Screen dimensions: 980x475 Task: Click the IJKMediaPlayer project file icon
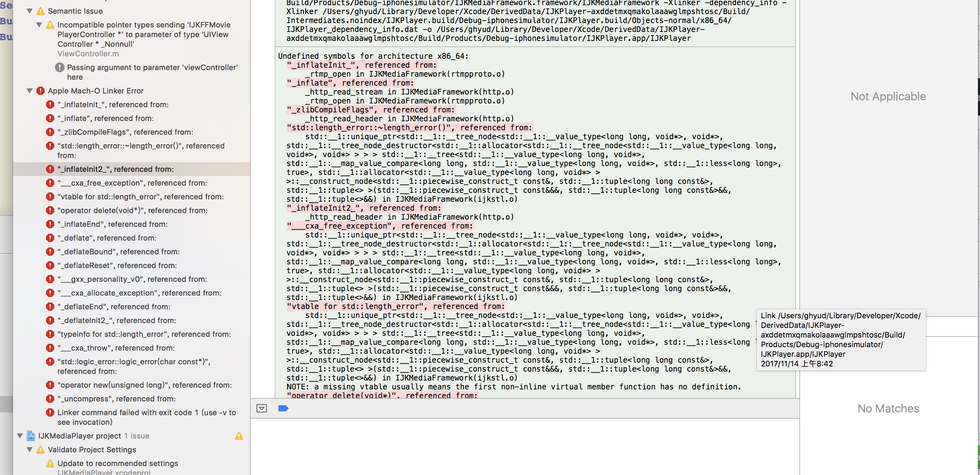31,436
